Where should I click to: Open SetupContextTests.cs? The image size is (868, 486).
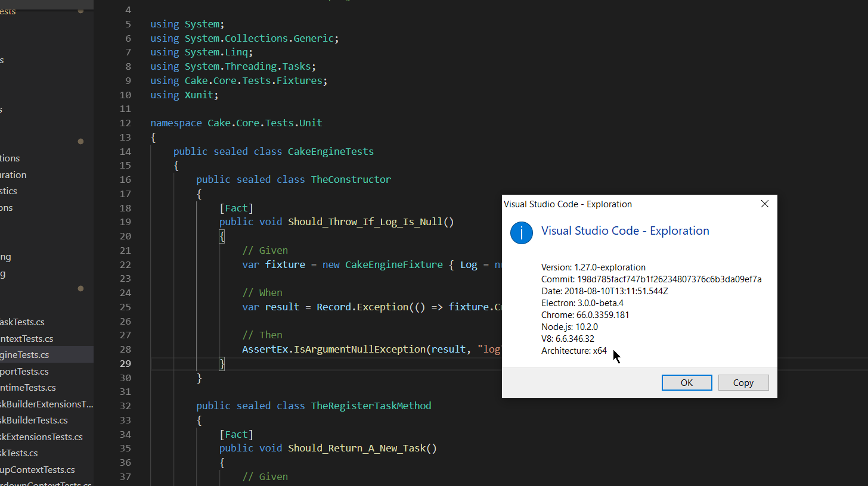[x=37, y=469]
